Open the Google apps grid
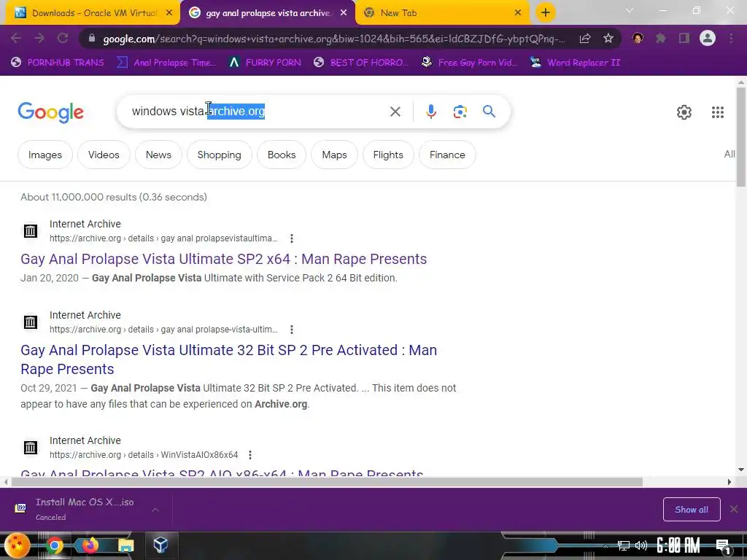747x560 pixels. tap(718, 112)
